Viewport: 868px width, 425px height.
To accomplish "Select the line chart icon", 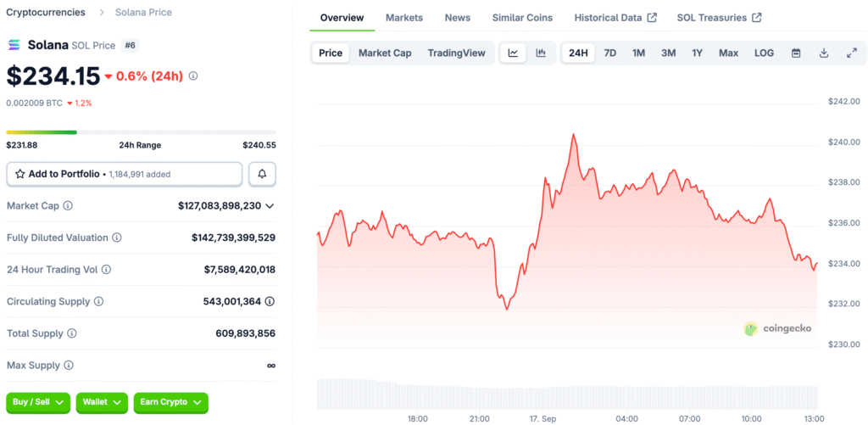I will tap(513, 53).
